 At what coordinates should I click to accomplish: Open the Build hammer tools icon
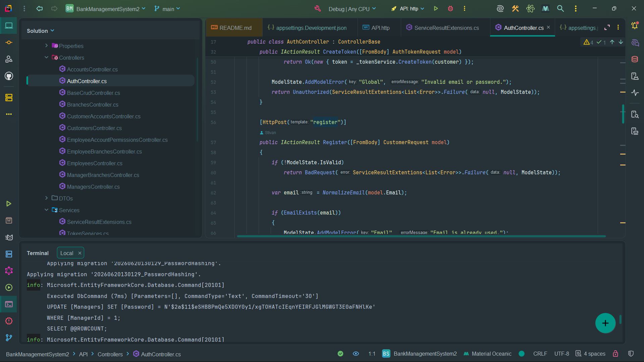point(515,9)
